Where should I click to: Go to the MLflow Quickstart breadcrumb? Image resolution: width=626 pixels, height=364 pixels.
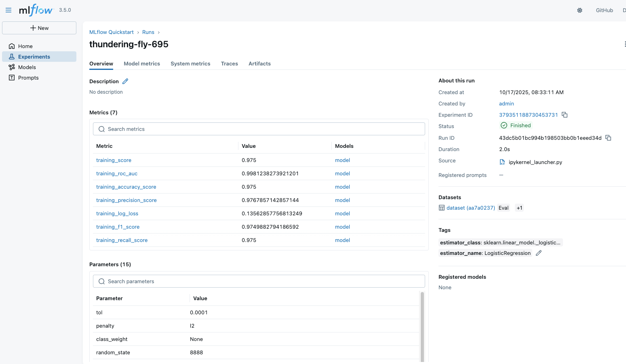112,32
